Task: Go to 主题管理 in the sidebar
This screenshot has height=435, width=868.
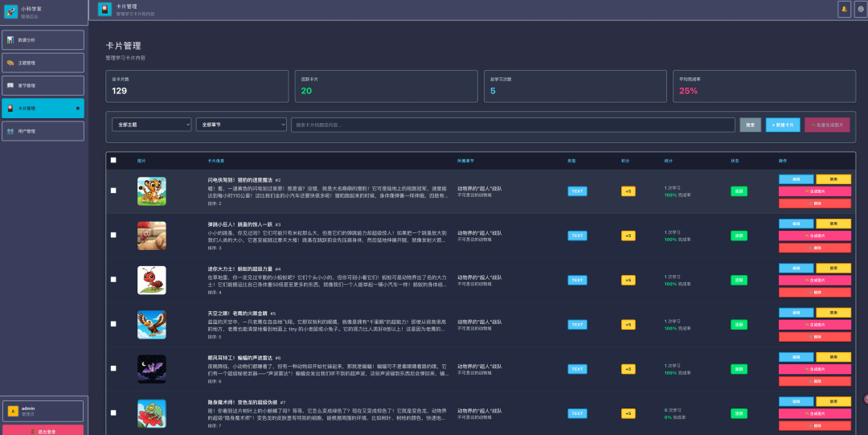Action: click(43, 63)
